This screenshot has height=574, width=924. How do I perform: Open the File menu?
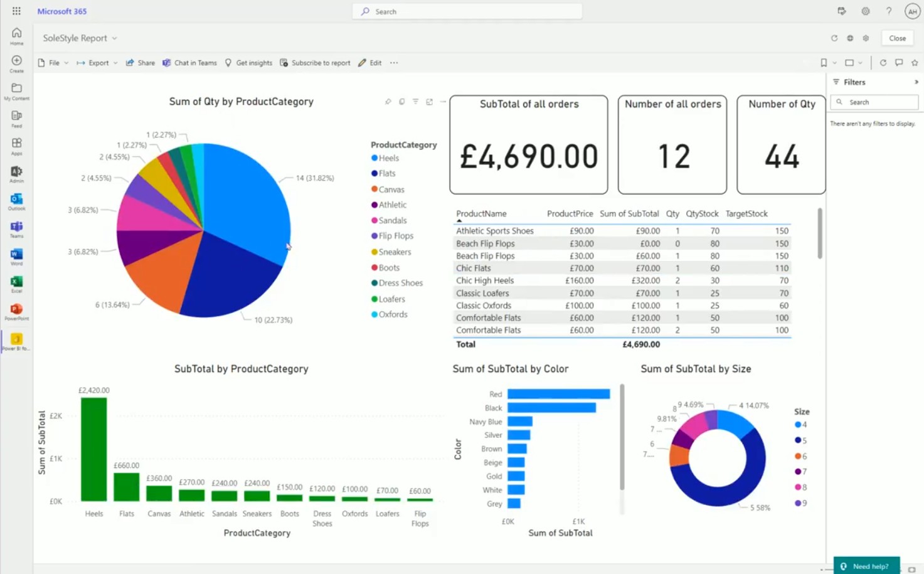[53, 62]
